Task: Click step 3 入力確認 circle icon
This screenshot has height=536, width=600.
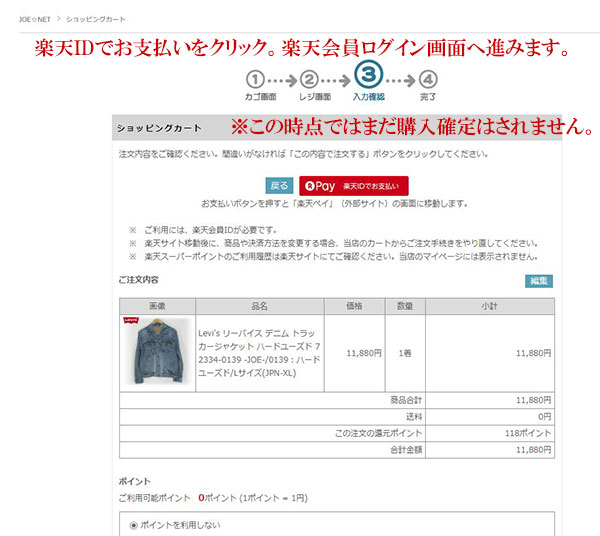Action: [368, 74]
